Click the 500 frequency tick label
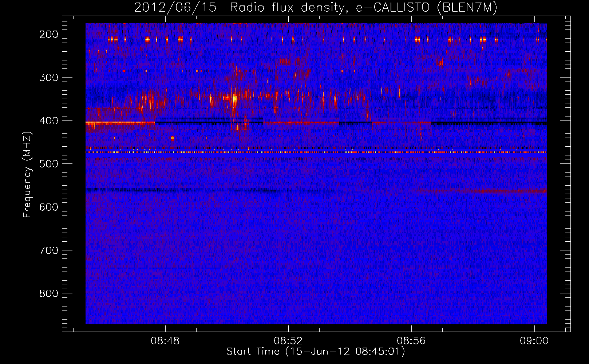The width and height of the screenshot is (589, 364). pyautogui.click(x=48, y=164)
